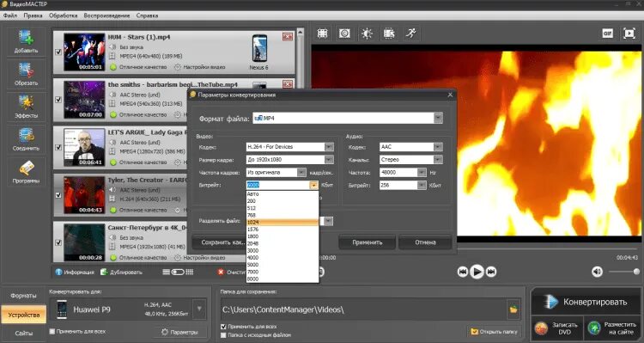644x343 pixels.
Task: Uncheck the HUM - Stars (1).mp4 file checkbox
Action: coord(58,52)
